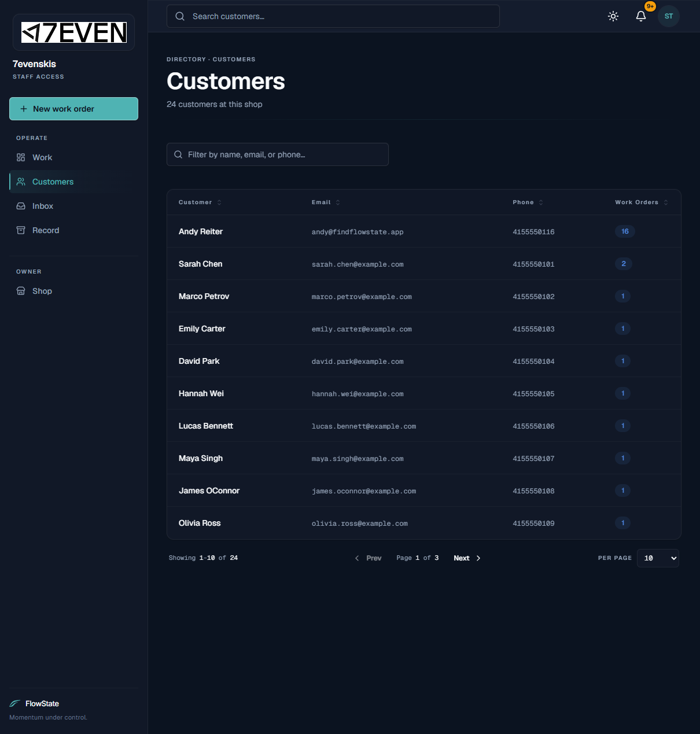Click the Showing 1-10 of 24 text

pos(203,558)
